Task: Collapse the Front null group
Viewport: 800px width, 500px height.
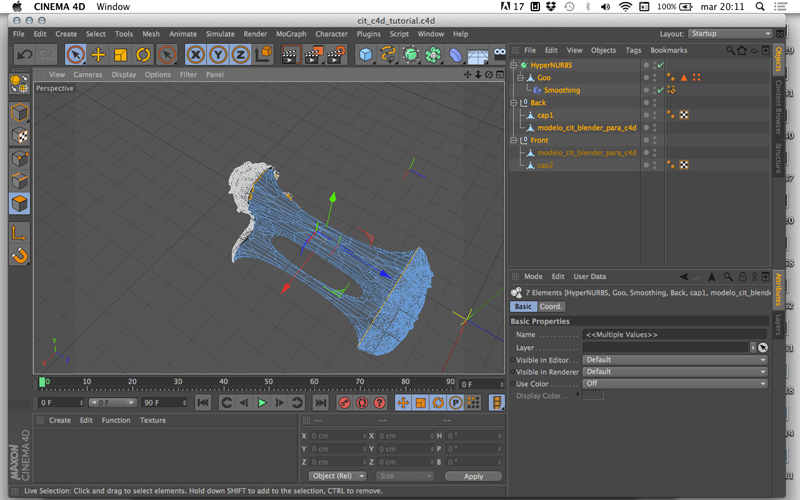Action: (514, 140)
